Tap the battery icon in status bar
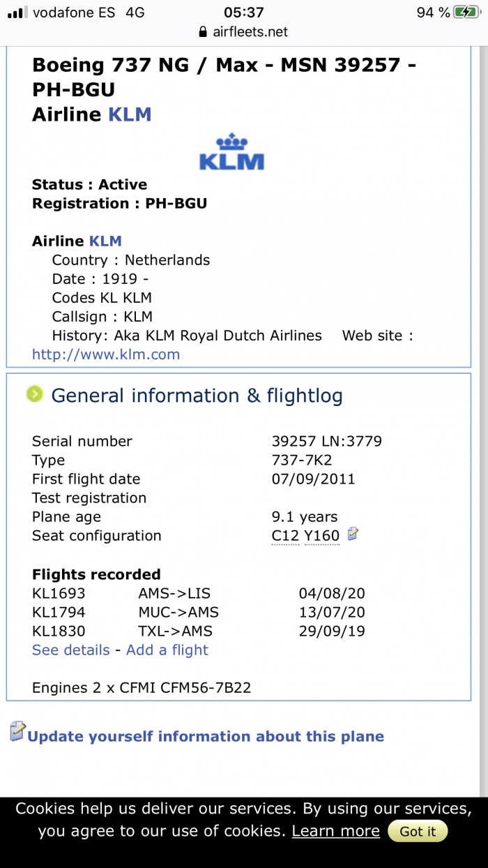The height and width of the screenshot is (868, 488). coord(465,12)
